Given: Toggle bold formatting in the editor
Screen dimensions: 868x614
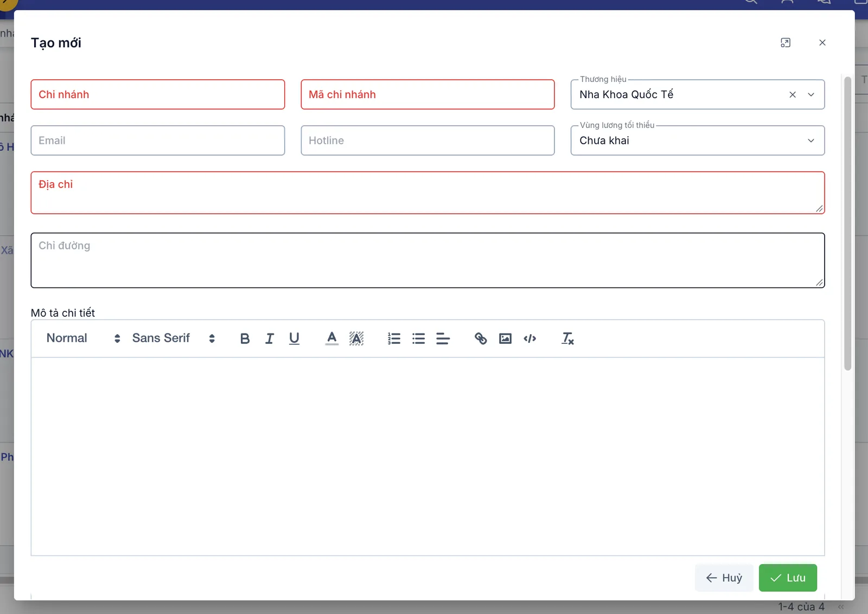Looking at the screenshot, I should pos(245,338).
